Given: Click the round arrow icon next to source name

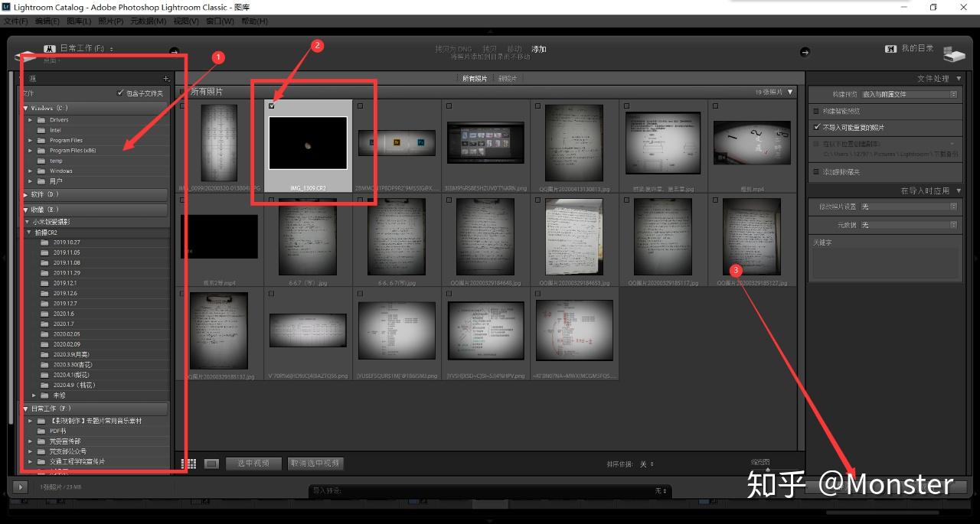Looking at the screenshot, I should tap(174, 51).
